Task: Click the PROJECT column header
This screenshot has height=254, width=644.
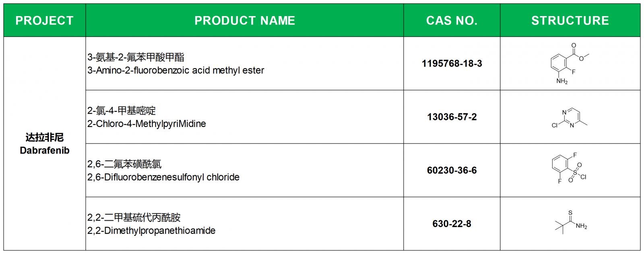Action: coord(45,20)
